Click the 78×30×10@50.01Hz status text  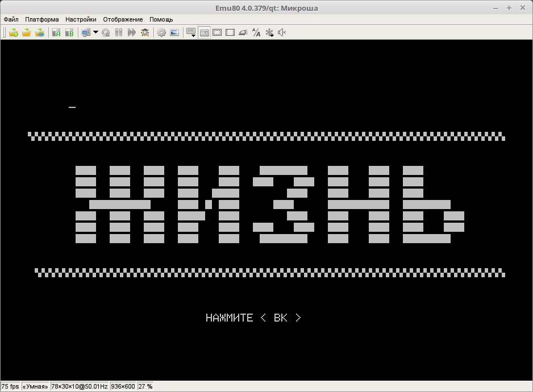point(80,386)
